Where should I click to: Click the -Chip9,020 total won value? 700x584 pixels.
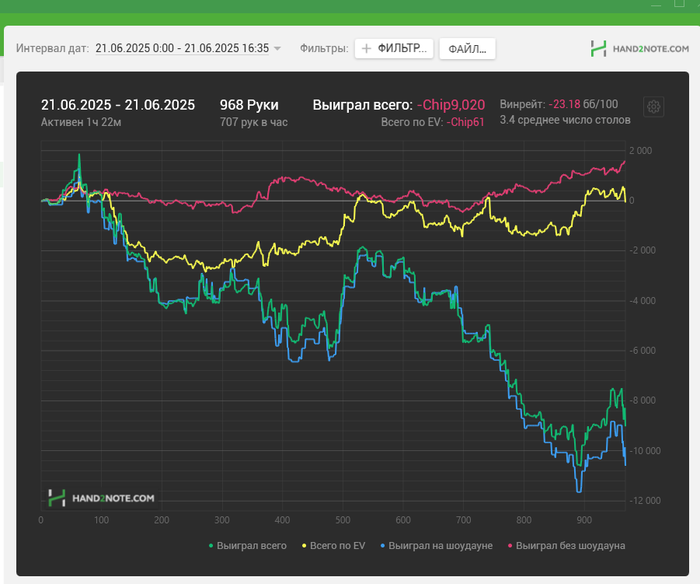click(451, 105)
